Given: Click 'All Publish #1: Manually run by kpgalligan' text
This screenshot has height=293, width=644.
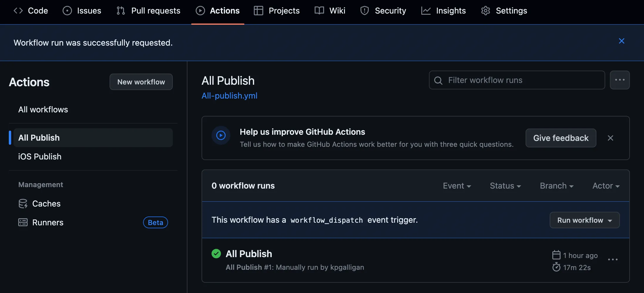Looking at the screenshot, I should tap(295, 267).
